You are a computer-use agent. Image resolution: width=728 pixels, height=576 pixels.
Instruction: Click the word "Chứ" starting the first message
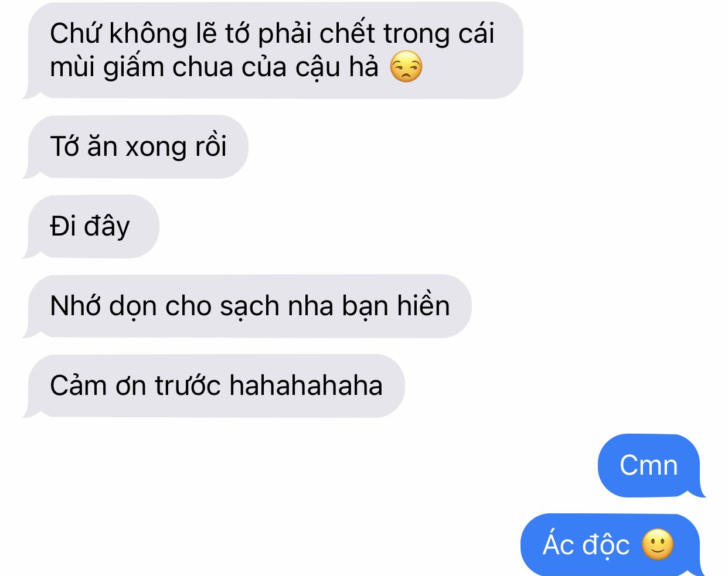76,33
